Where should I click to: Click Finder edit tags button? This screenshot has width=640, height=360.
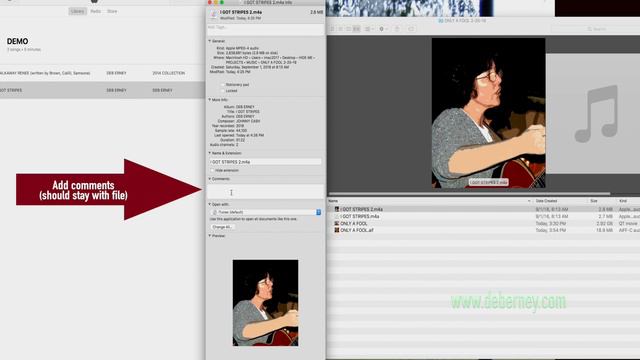[x=411, y=29]
